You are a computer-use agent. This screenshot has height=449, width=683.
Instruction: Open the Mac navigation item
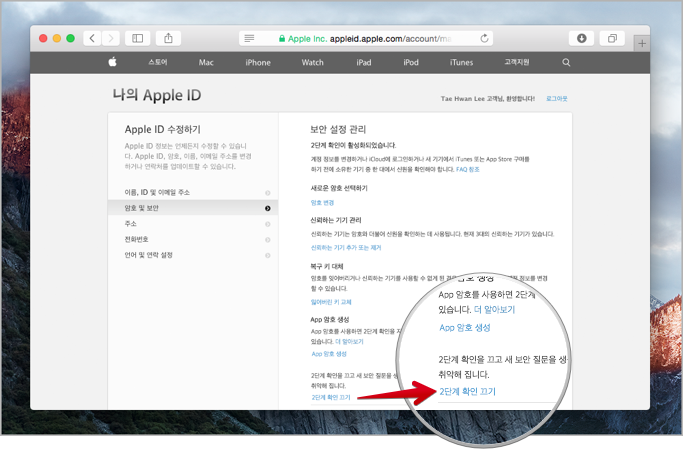pos(206,62)
